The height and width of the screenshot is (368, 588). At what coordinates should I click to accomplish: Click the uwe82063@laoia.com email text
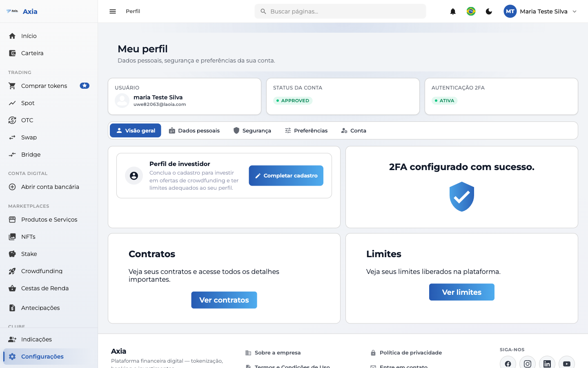tap(160, 104)
